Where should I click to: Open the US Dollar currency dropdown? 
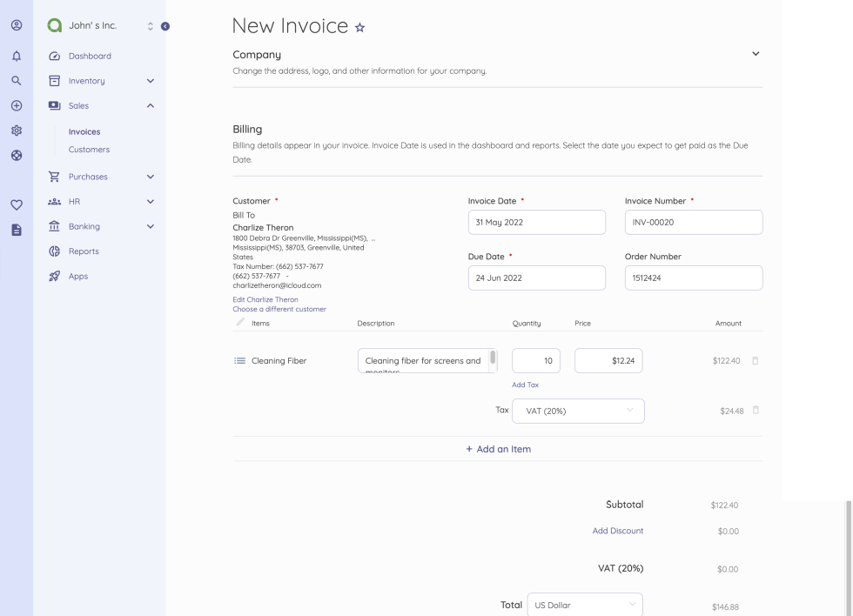coord(584,605)
